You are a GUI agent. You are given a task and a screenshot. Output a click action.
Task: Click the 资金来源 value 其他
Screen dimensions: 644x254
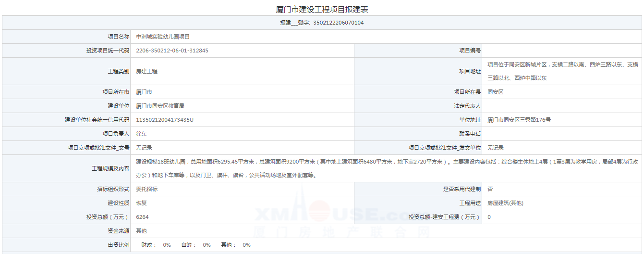[141, 231]
